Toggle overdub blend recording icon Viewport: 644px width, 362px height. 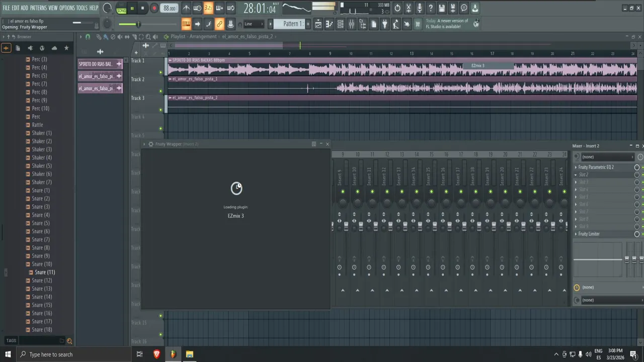[219, 8]
